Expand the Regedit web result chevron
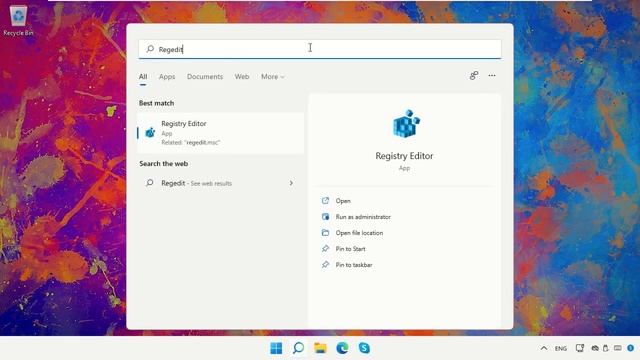Screen dimensions: 640x360 click(291, 183)
